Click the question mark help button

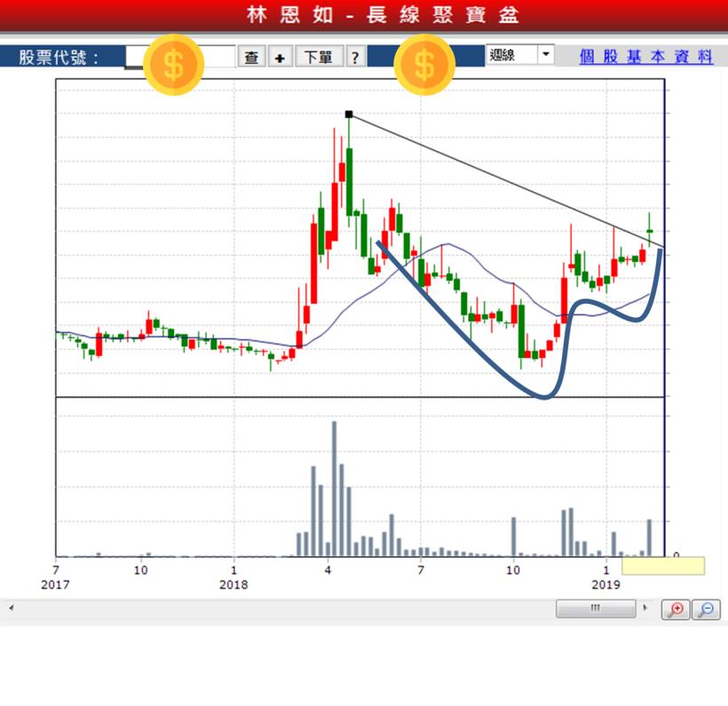click(355, 56)
